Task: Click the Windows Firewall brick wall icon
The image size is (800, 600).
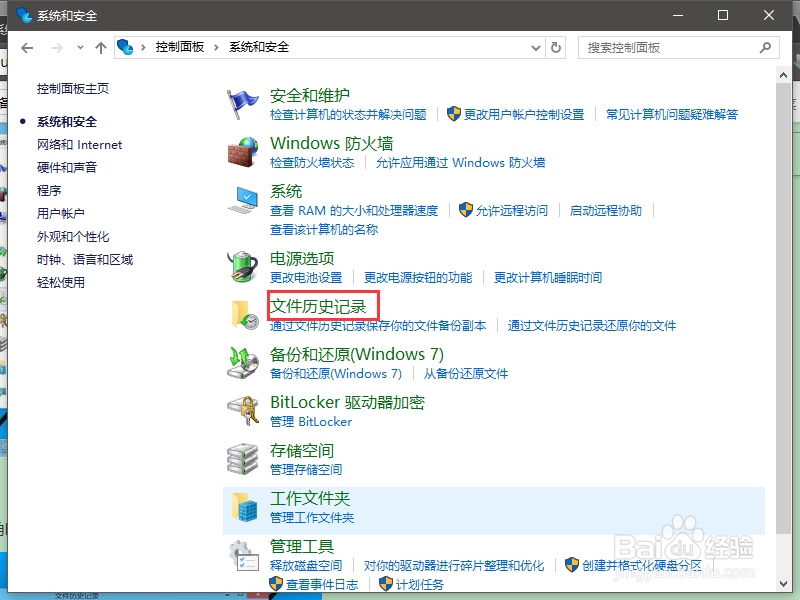Action: point(243,152)
